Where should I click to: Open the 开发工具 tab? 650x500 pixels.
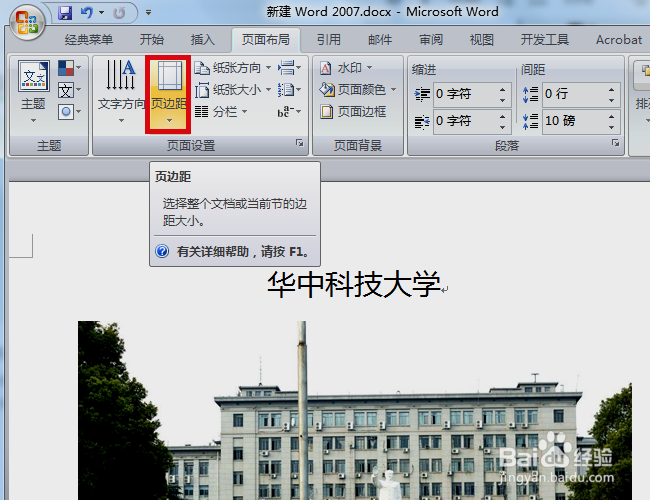click(x=545, y=40)
